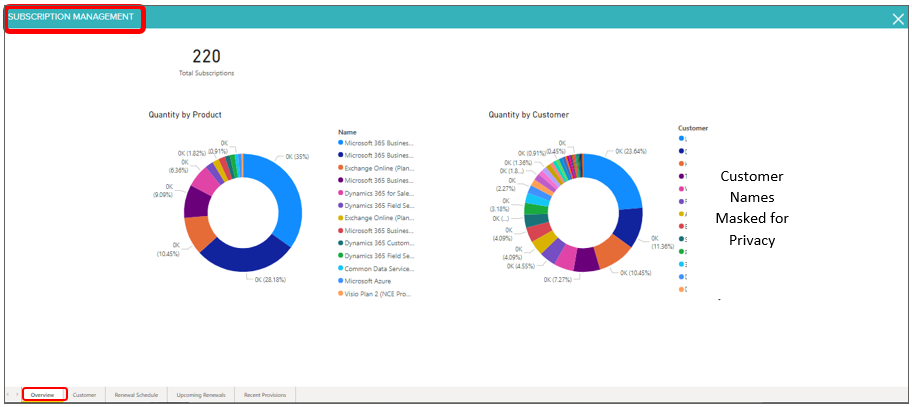Go to the Renewal Schedule tab
This screenshot has width=912, height=407.
point(136,395)
